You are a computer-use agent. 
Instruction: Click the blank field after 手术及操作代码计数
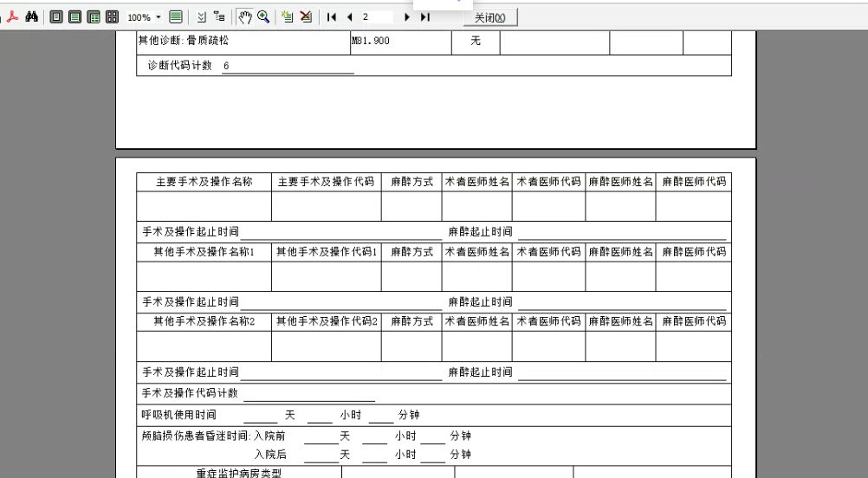click(x=309, y=394)
